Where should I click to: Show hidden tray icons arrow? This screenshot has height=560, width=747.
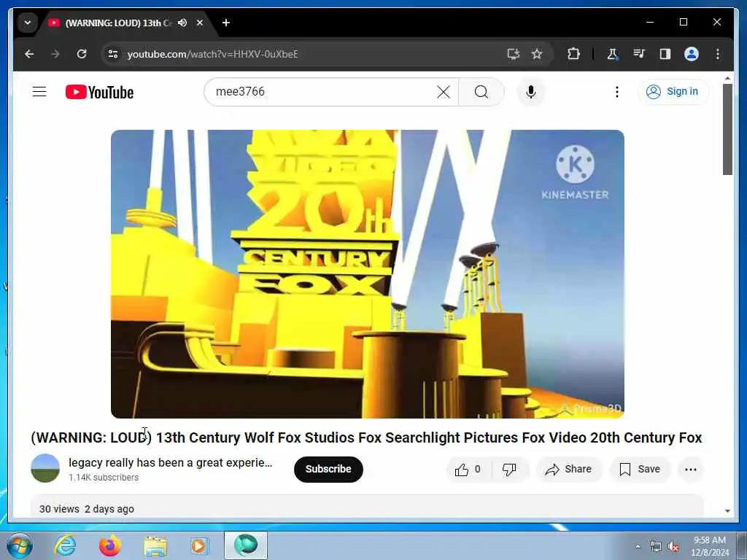638,547
